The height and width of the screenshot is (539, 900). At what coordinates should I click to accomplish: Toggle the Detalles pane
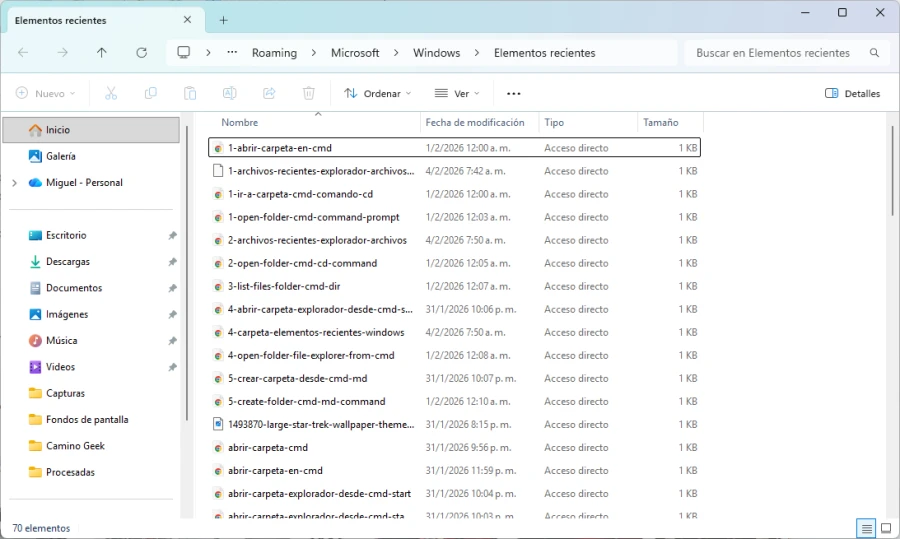point(852,94)
